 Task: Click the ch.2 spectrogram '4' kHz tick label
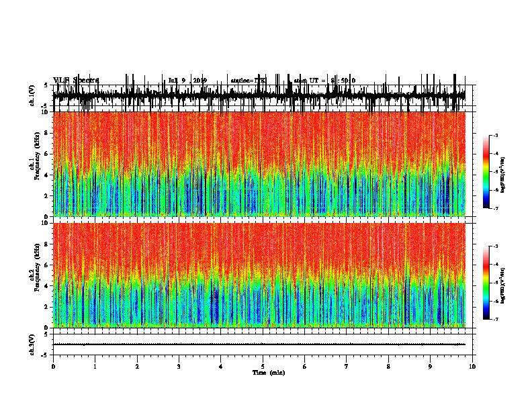click(x=47, y=286)
